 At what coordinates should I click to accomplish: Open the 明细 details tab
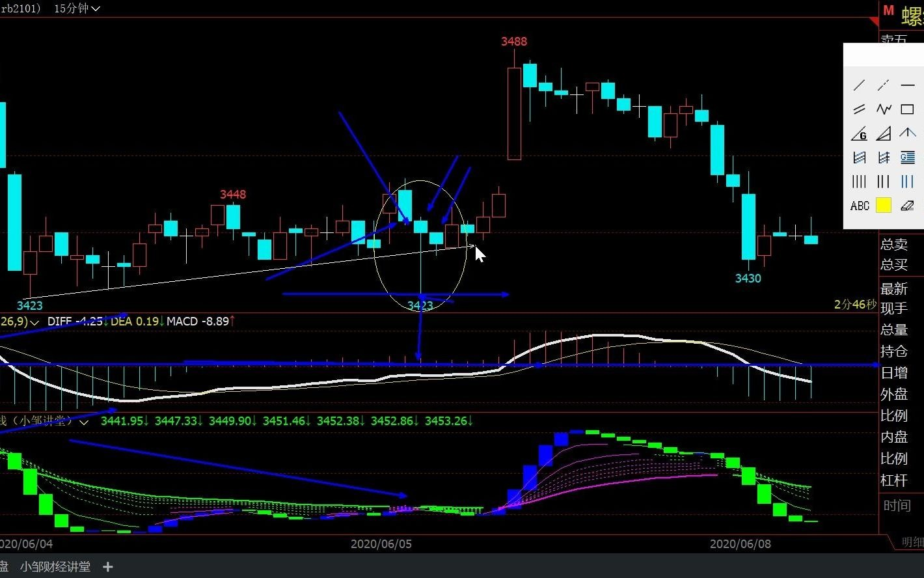912,542
